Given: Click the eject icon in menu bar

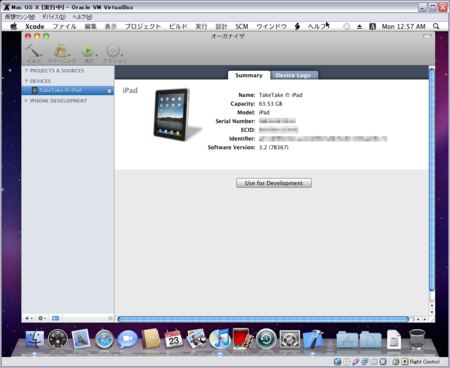Looking at the screenshot, I should click(359, 27).
